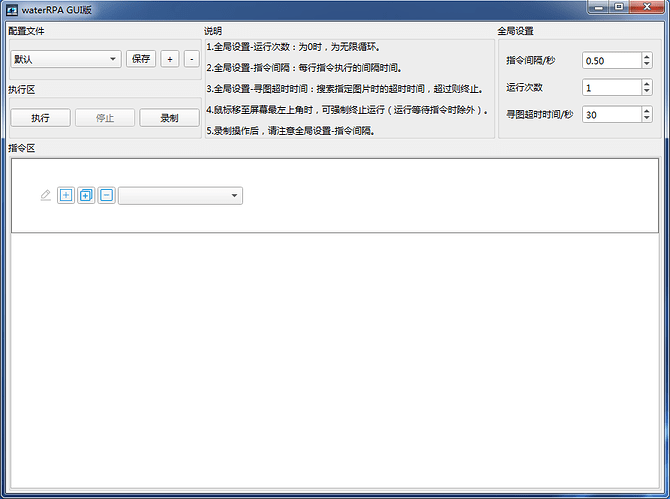670x499 pixels.
Task: Click the 全局设置 section label
Action: click(516, 31)
